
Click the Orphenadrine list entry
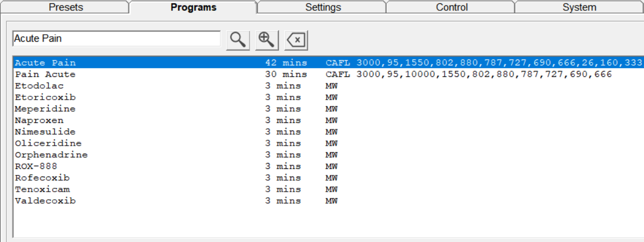pyautogui.click(x=51, y=155)
